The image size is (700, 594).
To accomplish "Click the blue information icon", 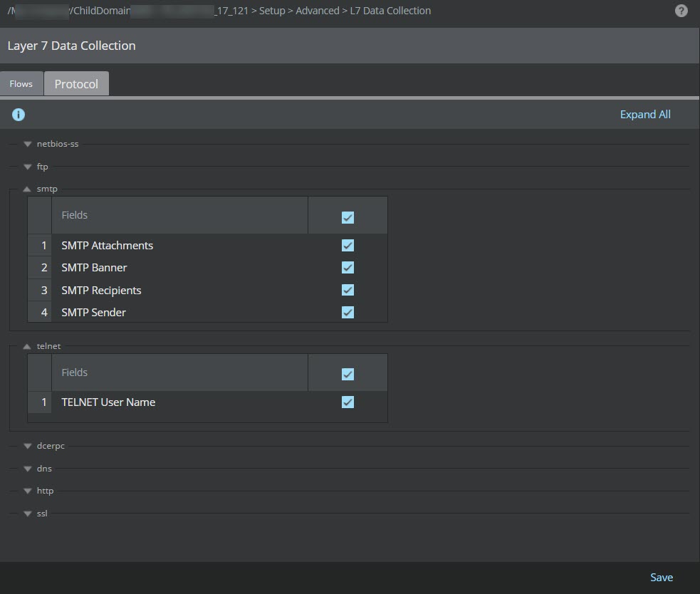I will pos(19,115).
